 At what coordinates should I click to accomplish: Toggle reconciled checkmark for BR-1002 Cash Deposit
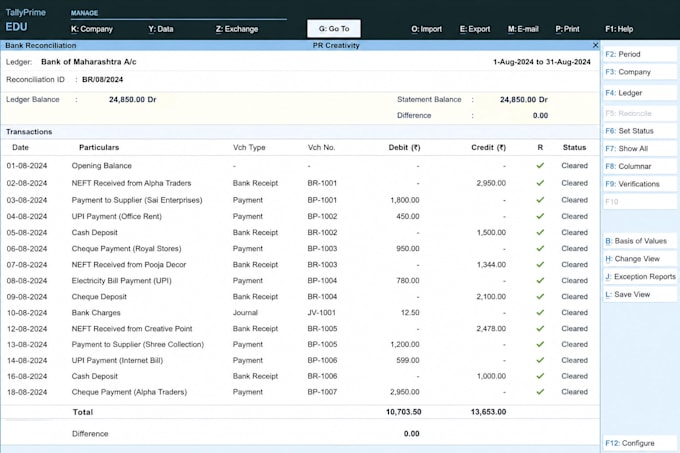[x=540, y=232]
